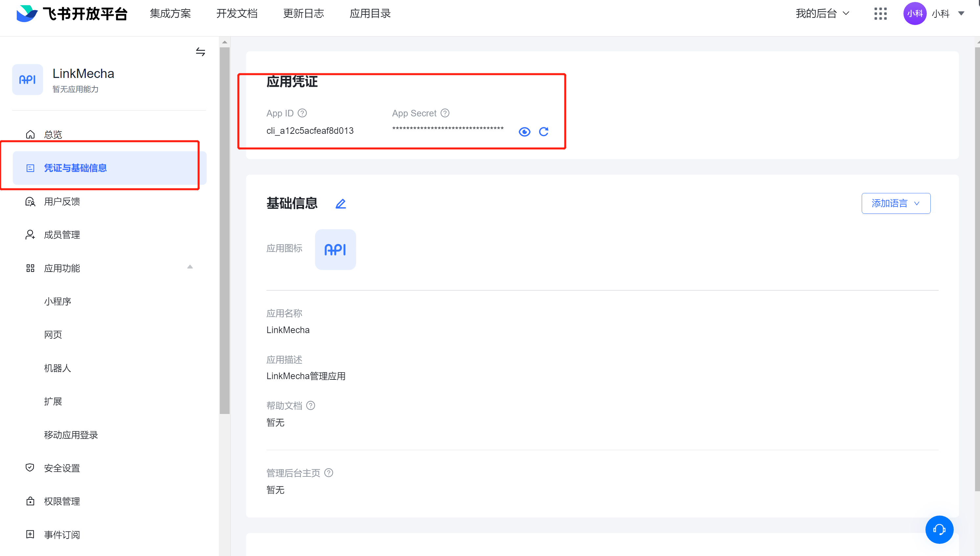Screen dimensions: 980x556
Task: Click the masked App Secret value
Action: coord(448,129)
